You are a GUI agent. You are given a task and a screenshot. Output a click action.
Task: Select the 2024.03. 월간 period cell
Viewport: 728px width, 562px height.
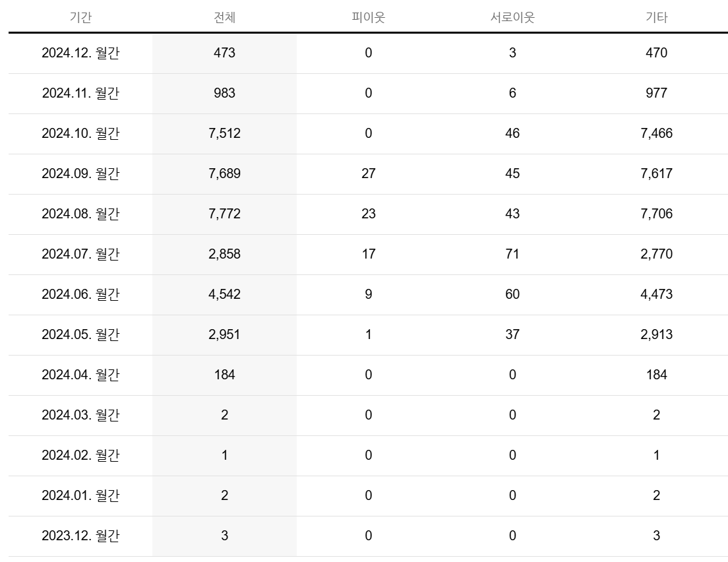coord(80,415)
